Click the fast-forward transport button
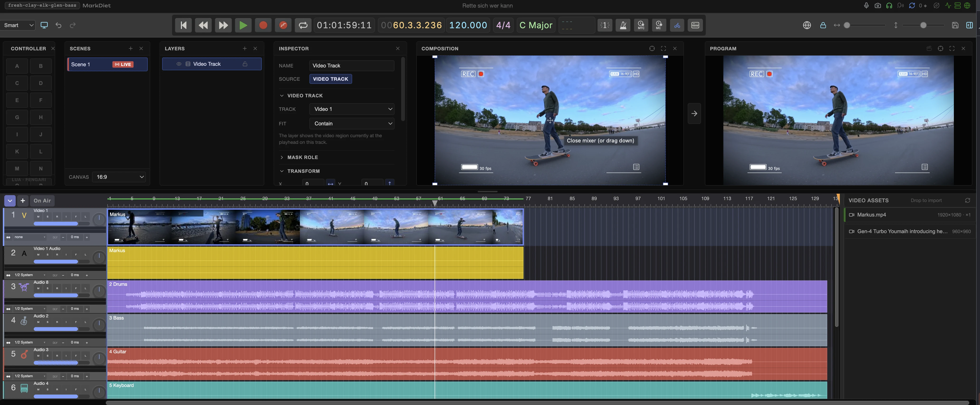 223,25
